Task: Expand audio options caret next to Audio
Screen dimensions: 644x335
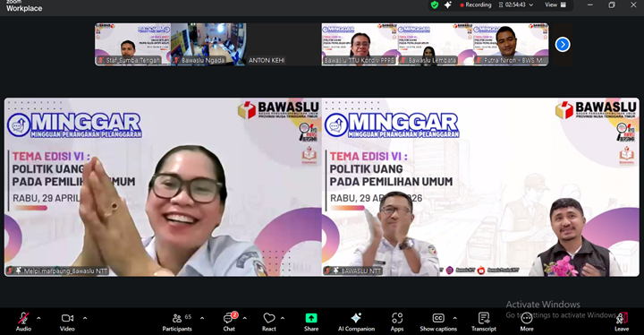Action: 38,318
